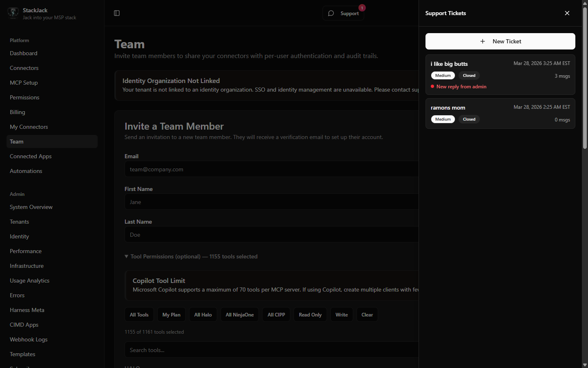Click the 'Copilot Tool Limit' heading

159,280
